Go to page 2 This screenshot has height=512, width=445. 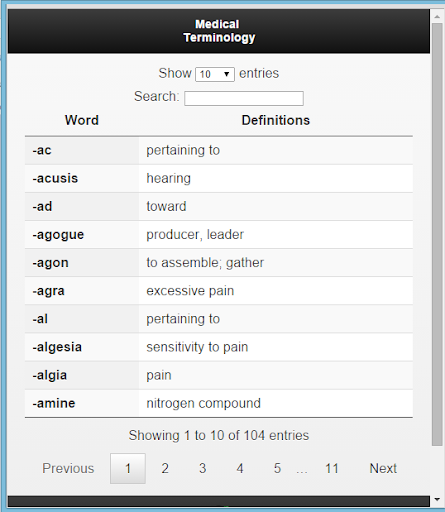(165, 468)
